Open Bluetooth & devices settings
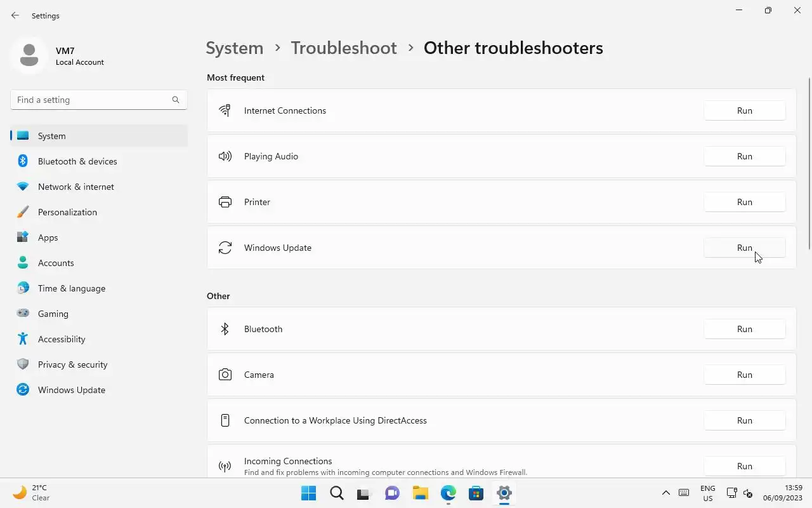The width and height of the screenshot is (812, 508). (x=99, y=161)
